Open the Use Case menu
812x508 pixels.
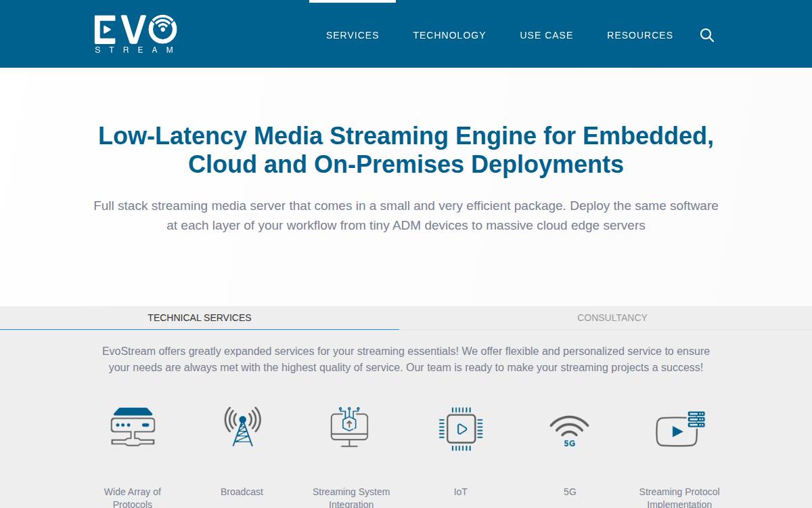click(546, 35)
